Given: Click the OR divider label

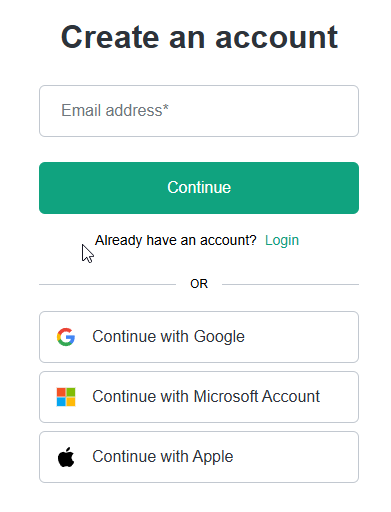Looking at the screenshot, I should pos(199,284).
